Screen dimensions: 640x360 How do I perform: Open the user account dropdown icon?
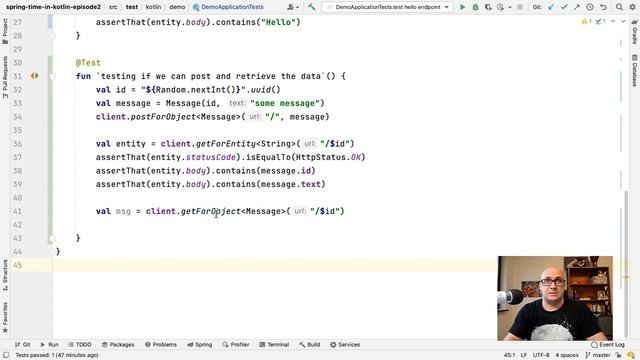(293, 7)
